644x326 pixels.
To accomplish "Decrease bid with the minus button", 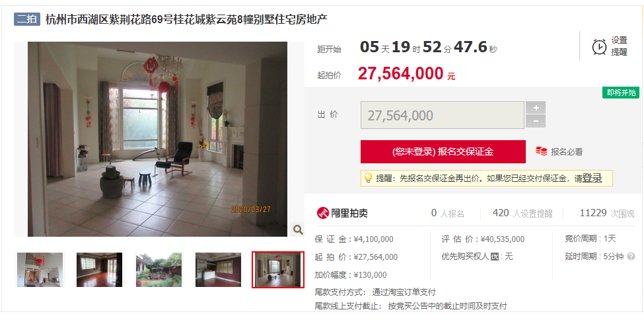I will (x=536, y=121).
